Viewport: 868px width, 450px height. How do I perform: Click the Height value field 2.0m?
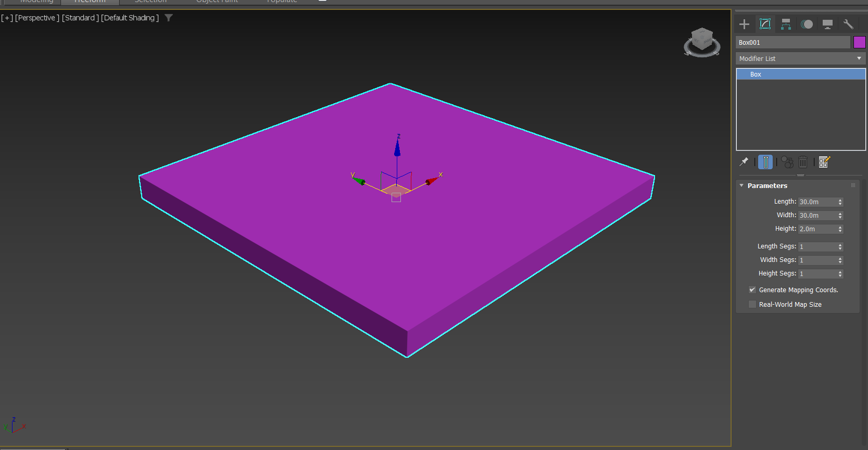(x=817, y=229)
